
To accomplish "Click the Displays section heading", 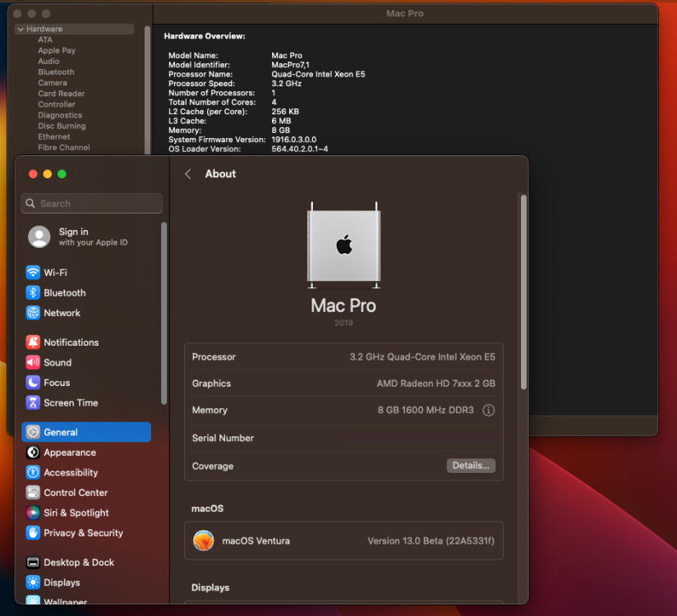I will tap(210, 587).
